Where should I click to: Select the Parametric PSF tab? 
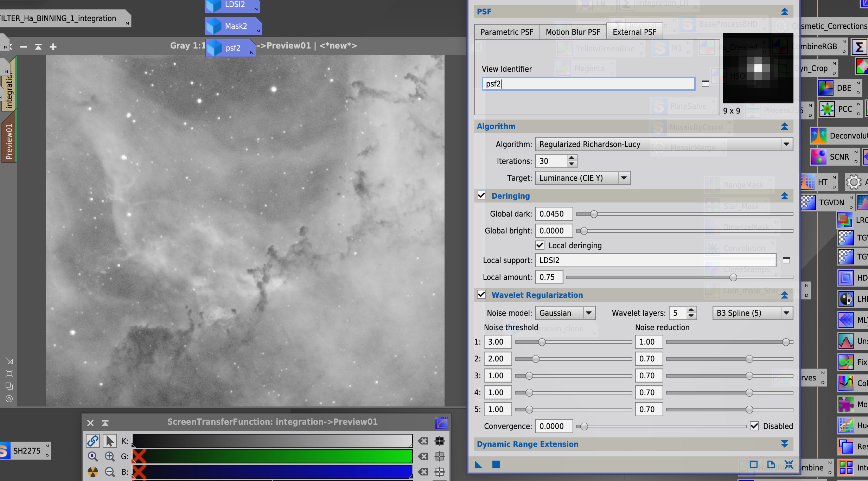(506, 31)
